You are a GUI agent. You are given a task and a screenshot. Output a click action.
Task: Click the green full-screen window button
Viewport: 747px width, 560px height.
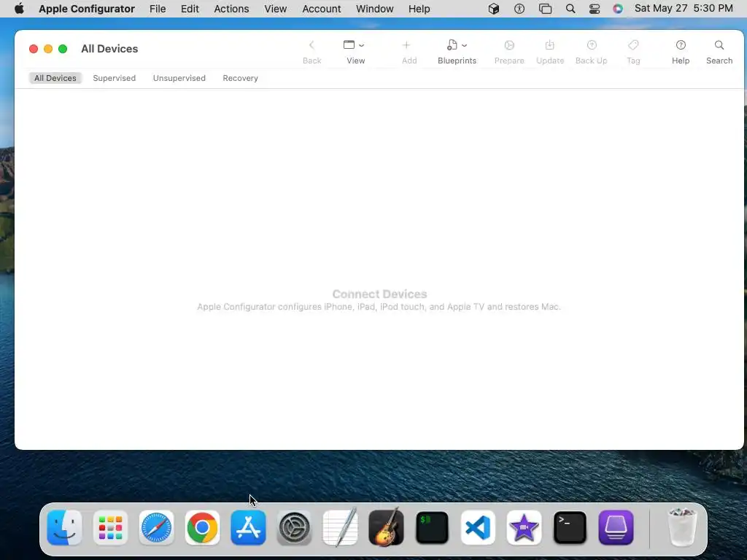tap(63, 49)
